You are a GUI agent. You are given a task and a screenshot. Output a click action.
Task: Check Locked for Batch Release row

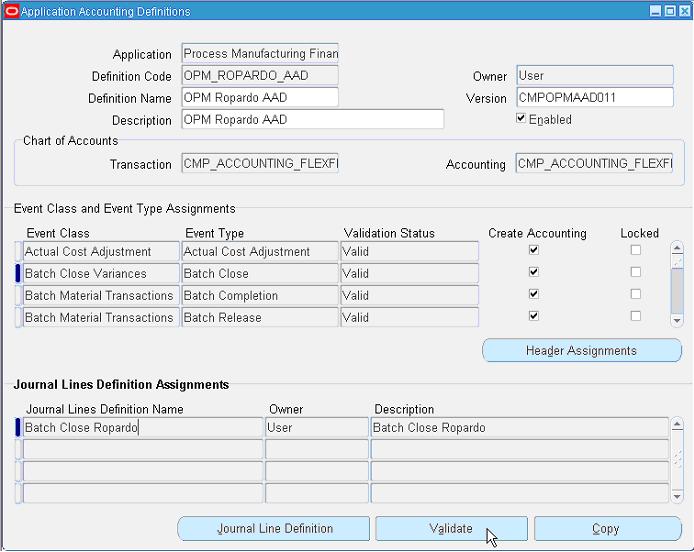point(636,316)
